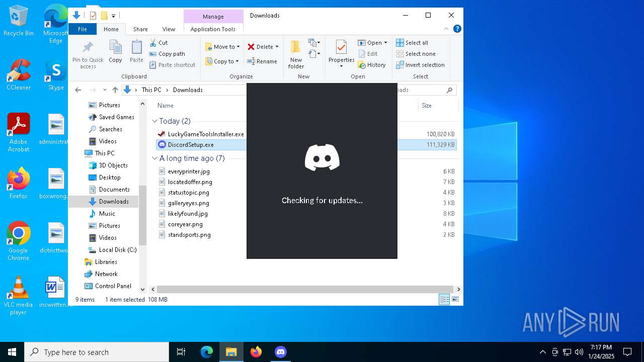Screen dimensions: 644x362
Task: Switch to the View ribbon tab
Action: coord(169,29)
